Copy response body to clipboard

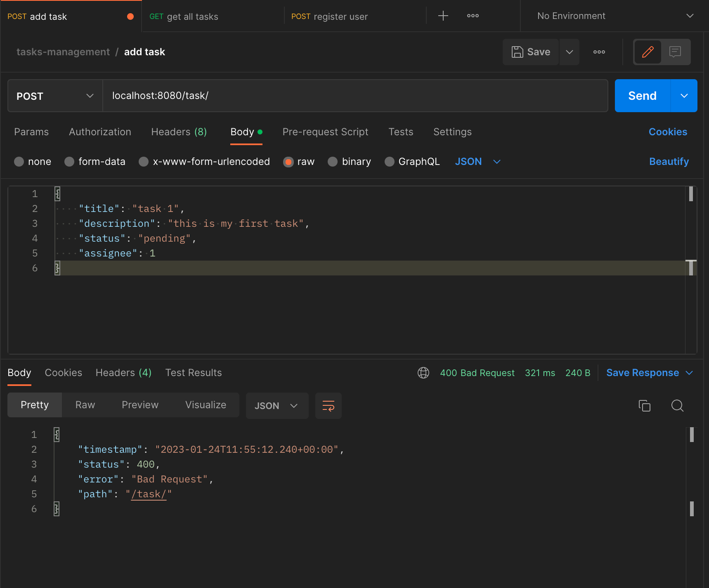(x=644, y=406)
